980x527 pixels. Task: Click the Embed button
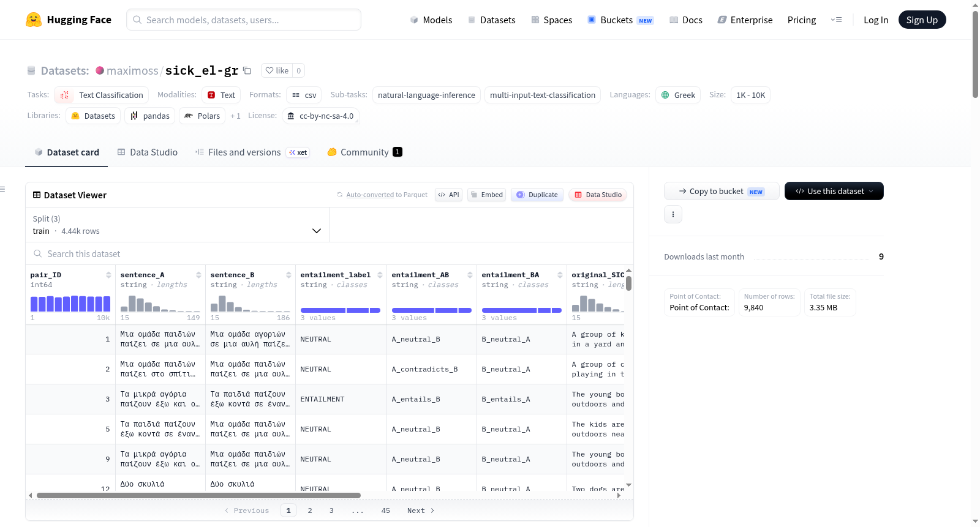(486, 195)
